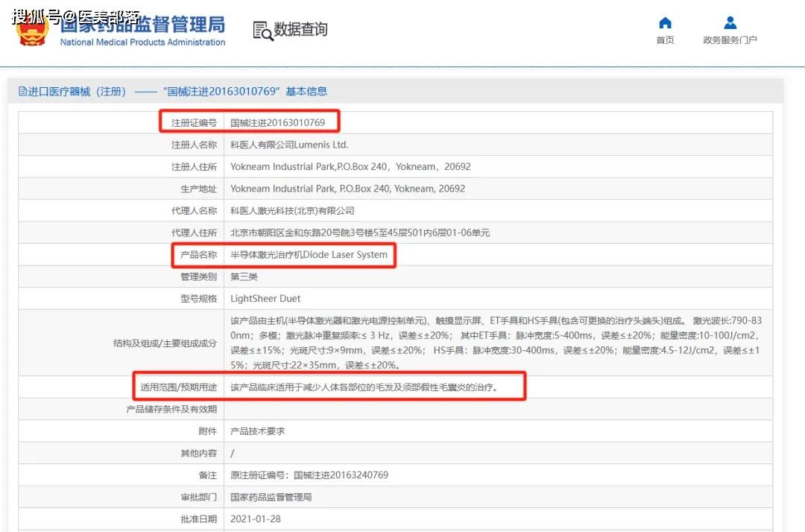Screen dimensions: 805x532
Task: Click the 数据查询 heading
Action: 300,29
